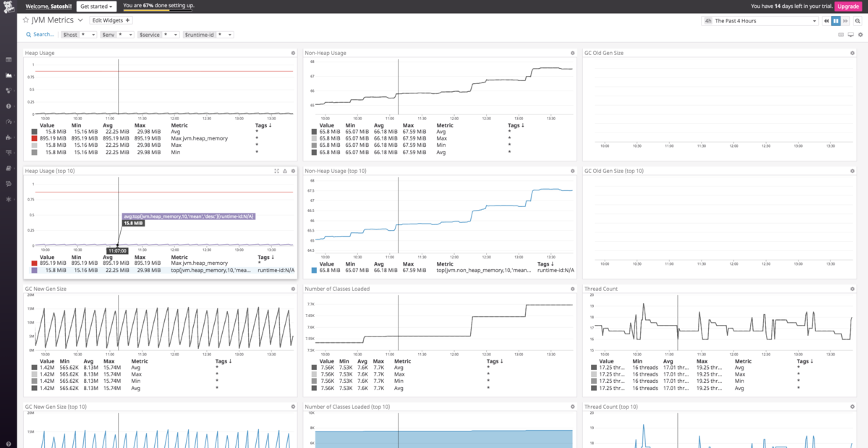Screen dimensions: 868x448
Task: Open the Monitors alert icon in sidebar
Action: 8,106
